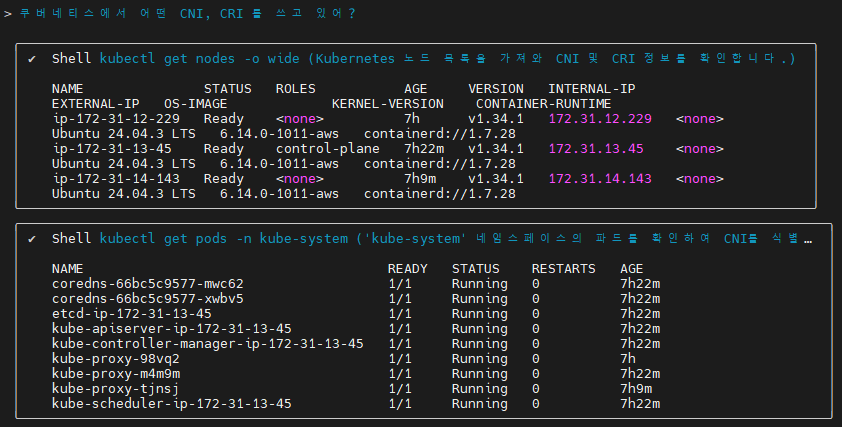Click the OS-IMAGE column header
Viewport: 842px width, 427px height.
pos(195,104)
